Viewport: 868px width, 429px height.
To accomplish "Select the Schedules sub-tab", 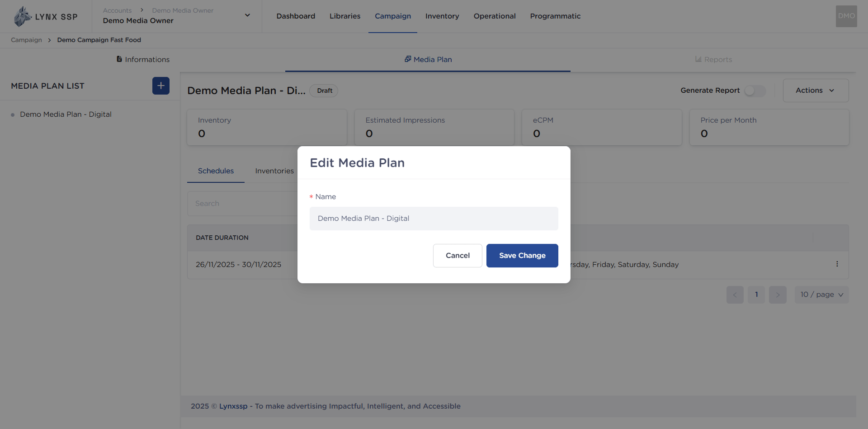I will (216, 171).
